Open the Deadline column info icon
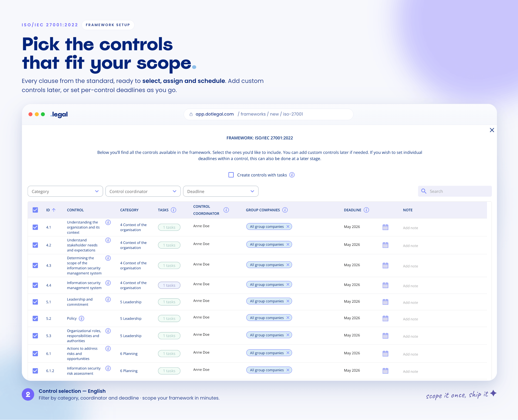Image resolution: width=518 pixels, height=420 pixels. 366,210
